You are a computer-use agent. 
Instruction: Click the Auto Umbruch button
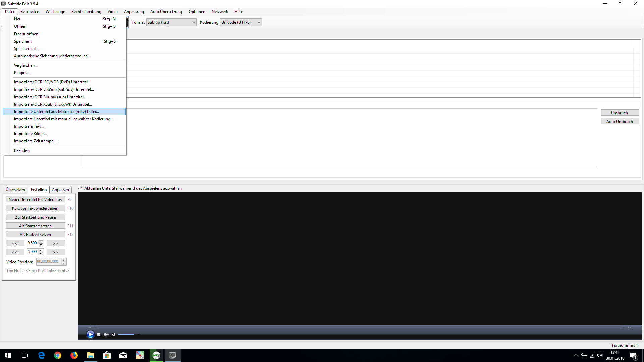click(620, 122)
